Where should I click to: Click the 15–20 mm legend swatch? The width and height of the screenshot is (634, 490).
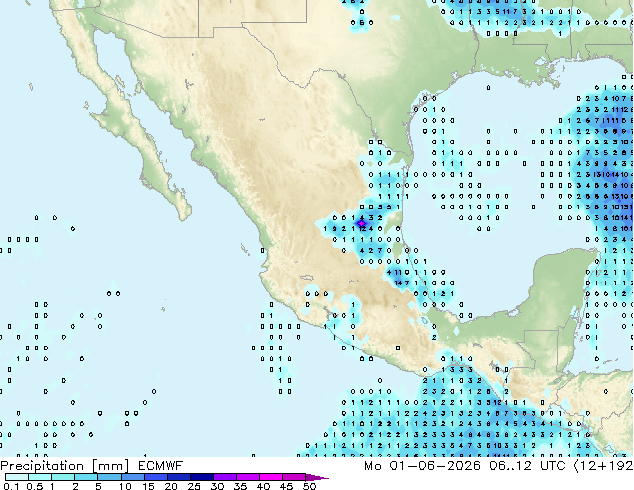pyautogui.click(x=155, y=477)
